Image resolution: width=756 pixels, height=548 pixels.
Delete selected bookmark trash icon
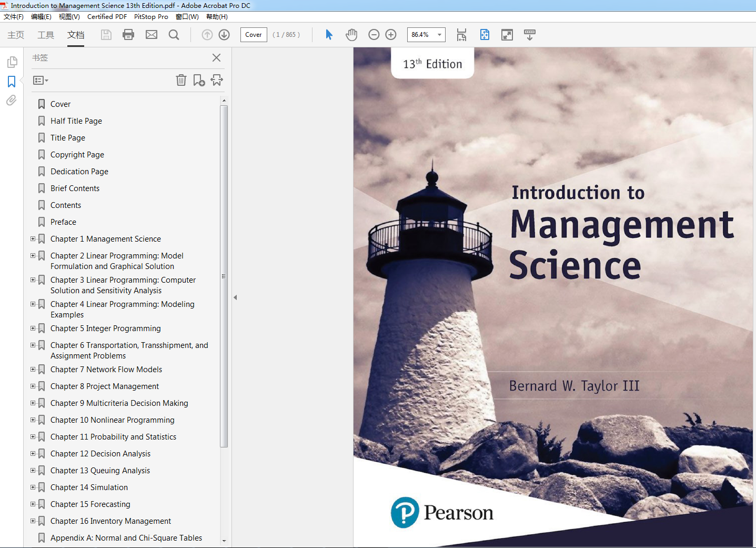click(181, 80)
